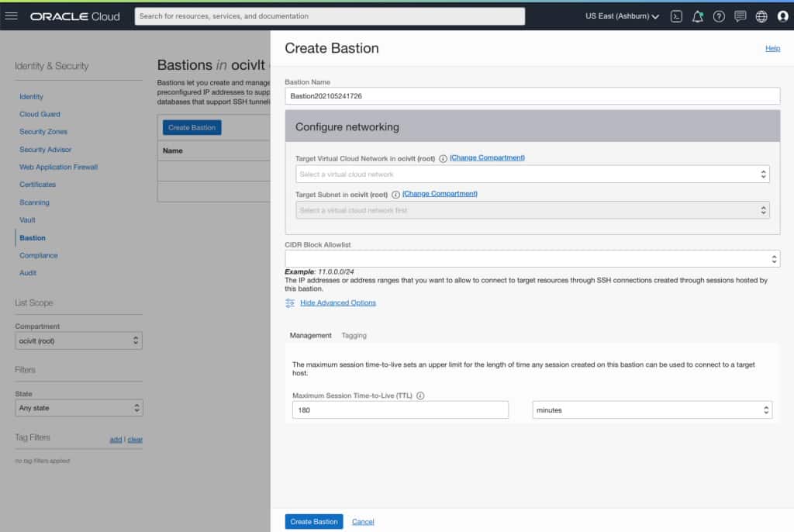The width and height of the screenshot is (794, 532).
Task: Click Create Bastion to submit the form
Action: (x=313, y=521)
